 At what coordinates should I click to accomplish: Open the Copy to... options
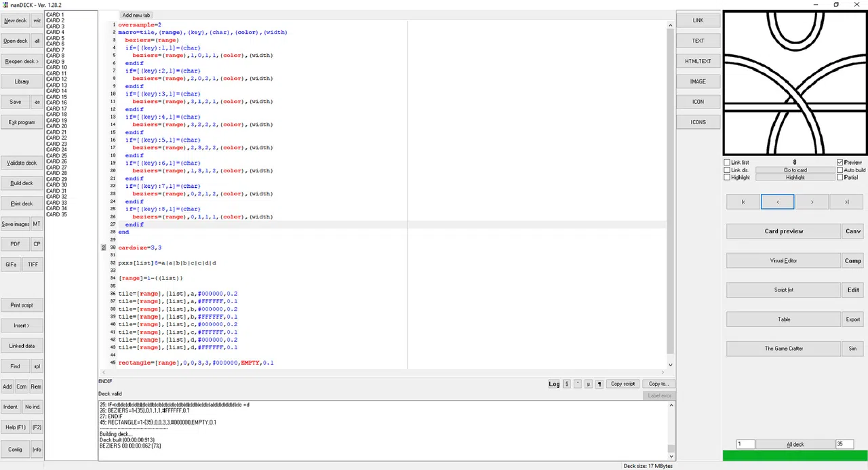(x=659, y=384)
